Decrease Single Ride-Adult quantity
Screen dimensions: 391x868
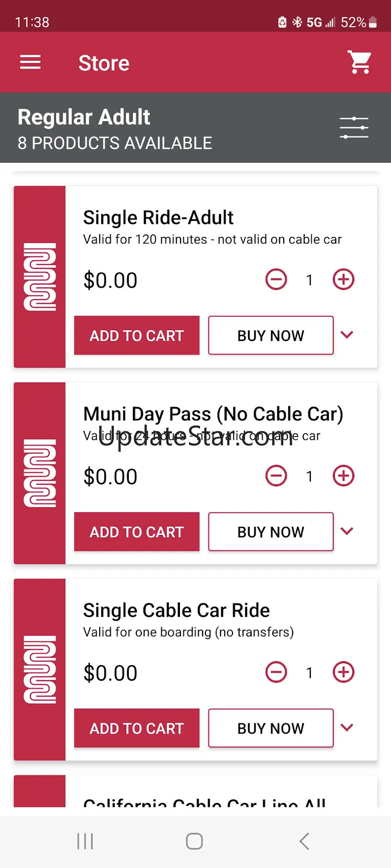coord(276,279)
